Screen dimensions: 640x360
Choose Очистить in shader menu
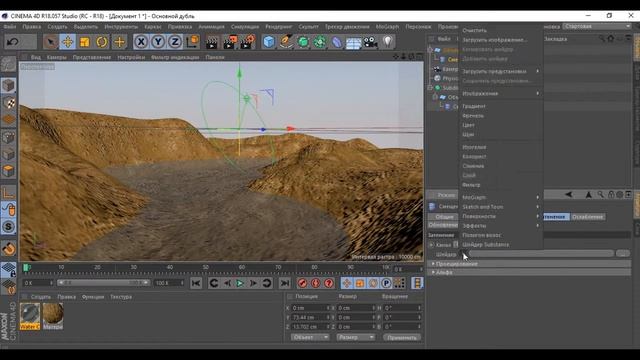[x=474, y=30]
